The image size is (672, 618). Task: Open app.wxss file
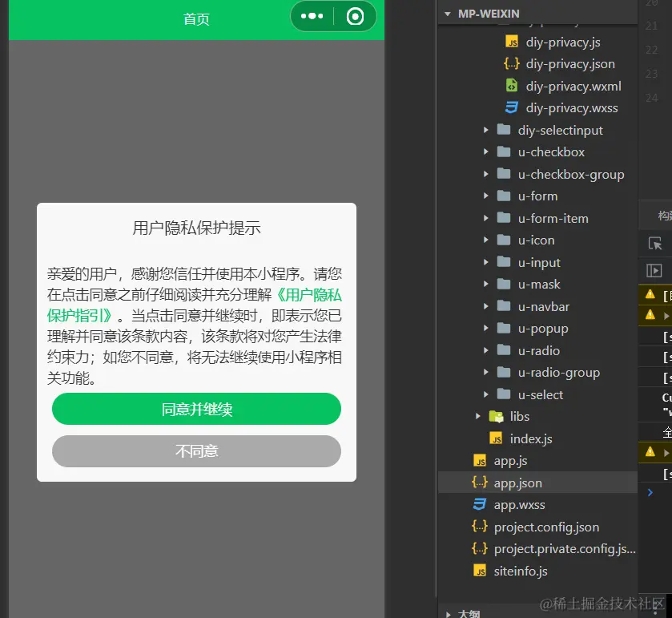[519, 505]
